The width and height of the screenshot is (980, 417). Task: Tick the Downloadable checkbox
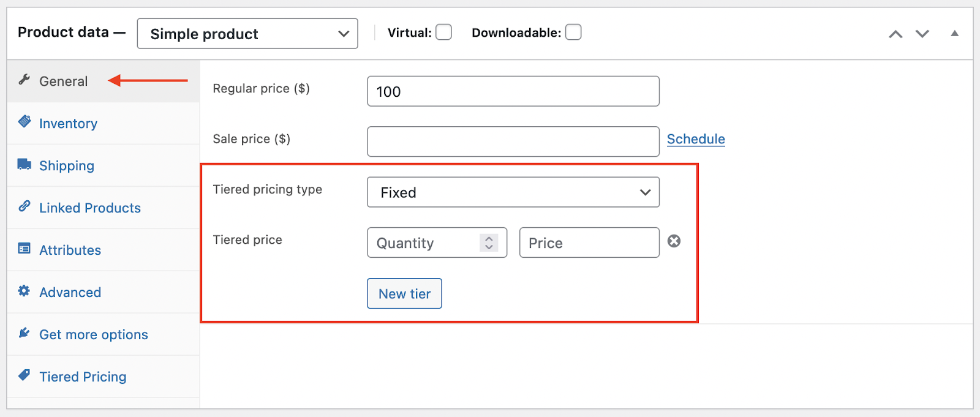pos(573,32)
